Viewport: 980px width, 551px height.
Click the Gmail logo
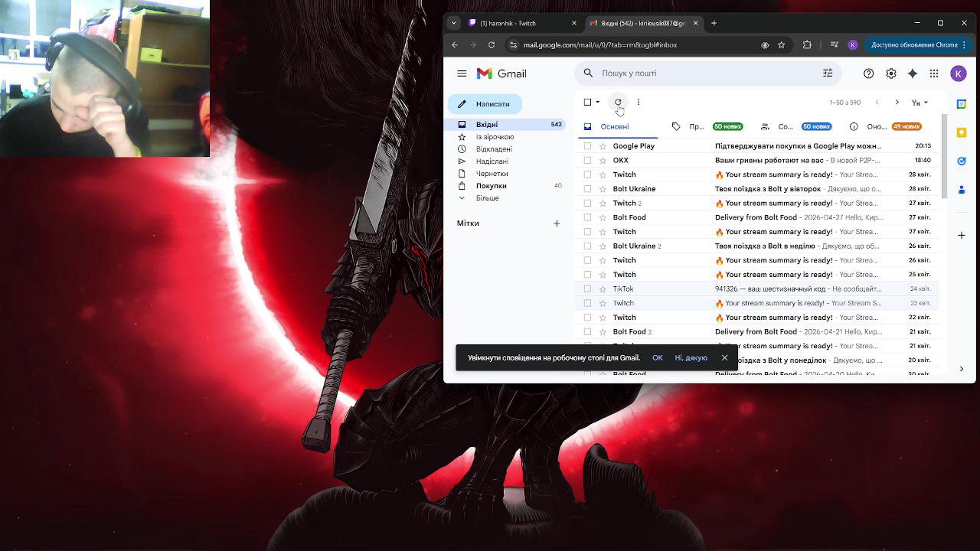pyautogui.click(x=501, y=73)
